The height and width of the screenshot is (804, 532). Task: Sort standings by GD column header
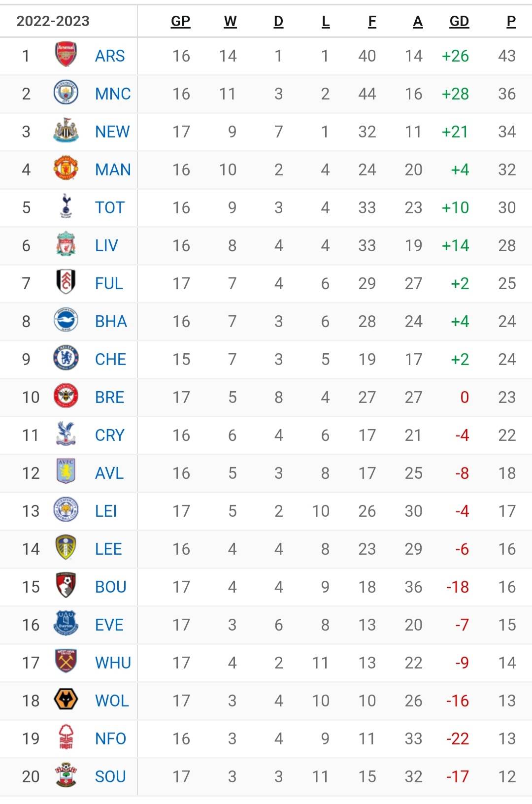pyautogui.click(x=459, y=21)
